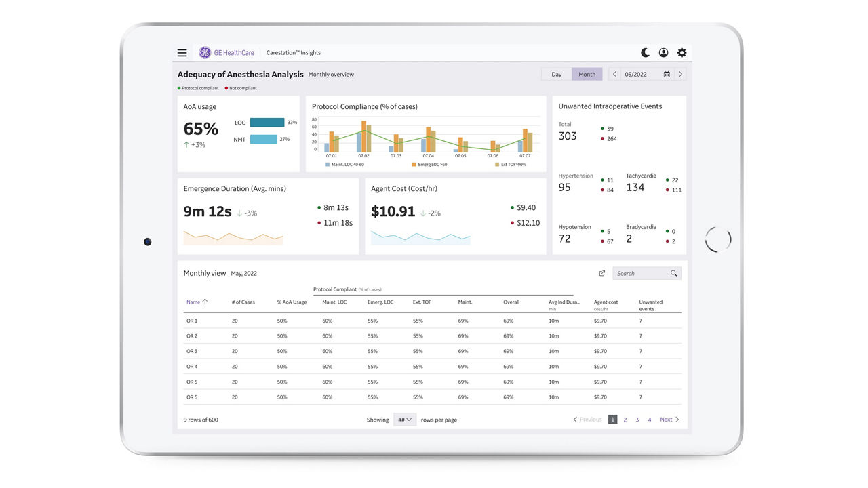Switch to Month view
The height and width of the screenshot is (488, 868).
pos(587,75)
